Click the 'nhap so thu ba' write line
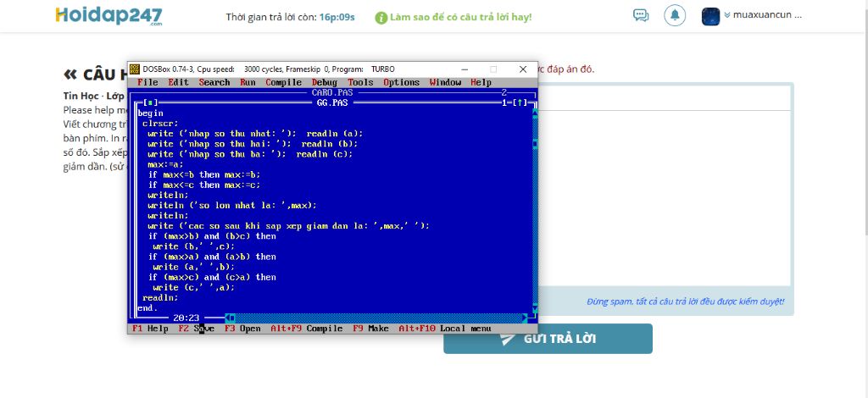The width and height of the screenshot is (868, 398). [250, 154]
